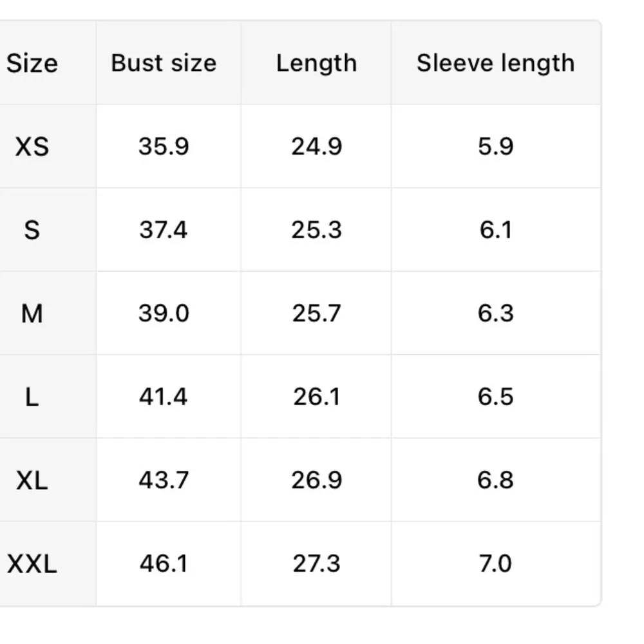
Task: Click the 46.1 bust size cell
Action: tap(164, 564)
